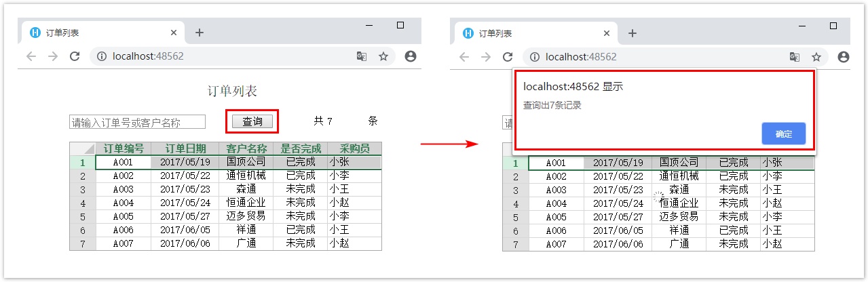Focus the order number search field in left window

(x=138, y=122)
